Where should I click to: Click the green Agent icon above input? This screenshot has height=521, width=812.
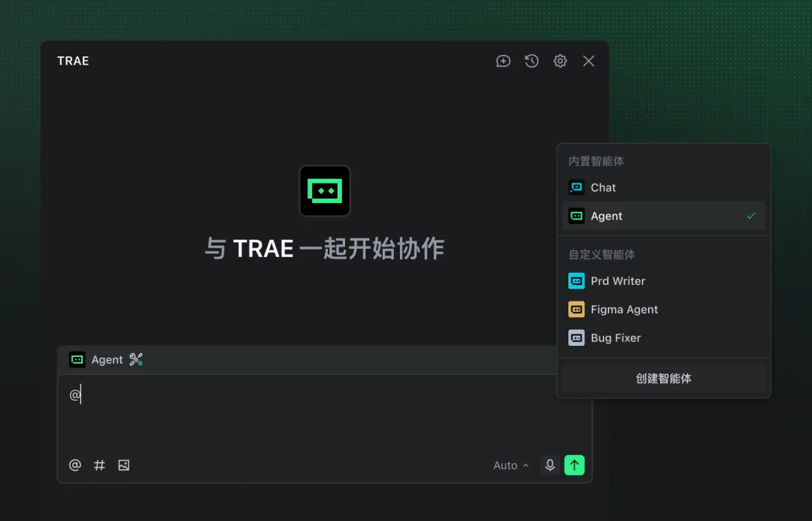[77, 359]
